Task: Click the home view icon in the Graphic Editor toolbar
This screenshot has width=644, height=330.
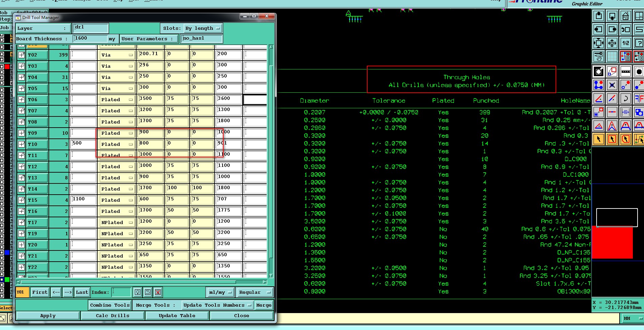Action: pyautogui.click(x=625, y=16)
